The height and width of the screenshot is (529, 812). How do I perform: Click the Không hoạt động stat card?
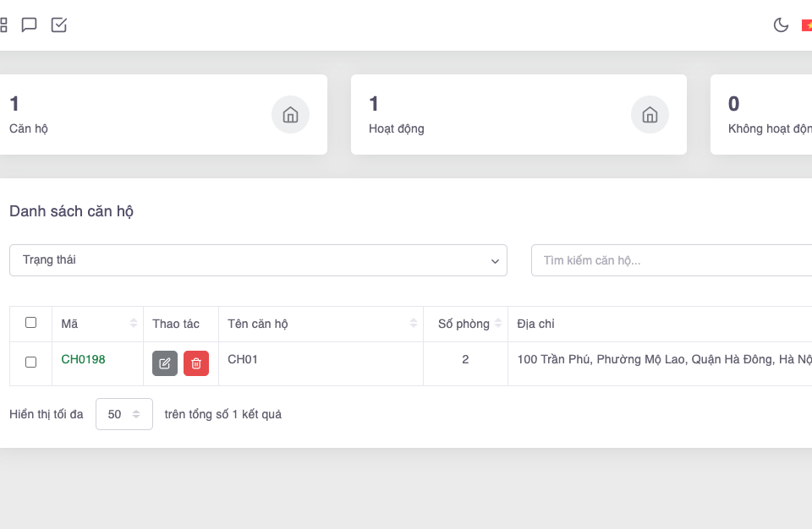point(761,115)
